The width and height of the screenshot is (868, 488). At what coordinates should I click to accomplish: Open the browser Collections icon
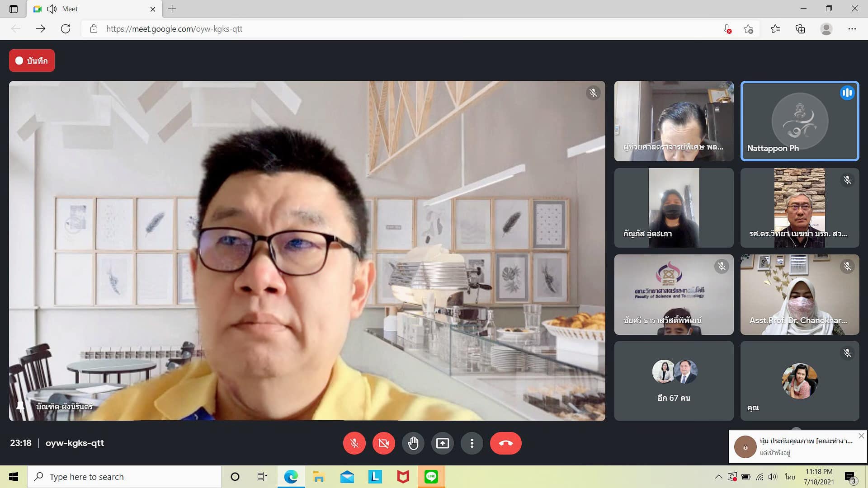800,29
